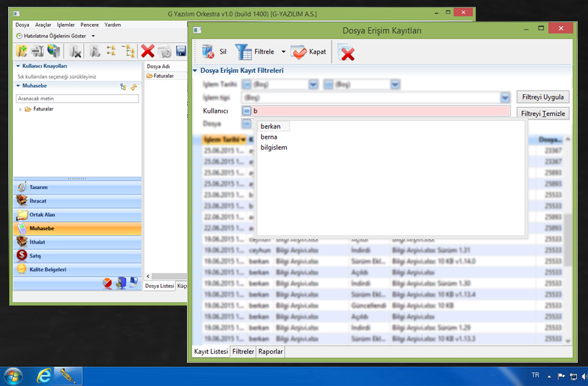Open the İşlemler menu
588x386 pixels.
(x=66, y=25)
